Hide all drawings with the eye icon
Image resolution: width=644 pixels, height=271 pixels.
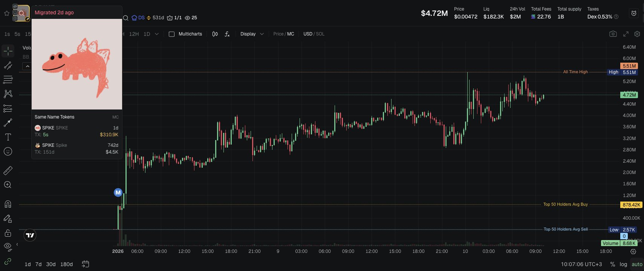point(8,247)
